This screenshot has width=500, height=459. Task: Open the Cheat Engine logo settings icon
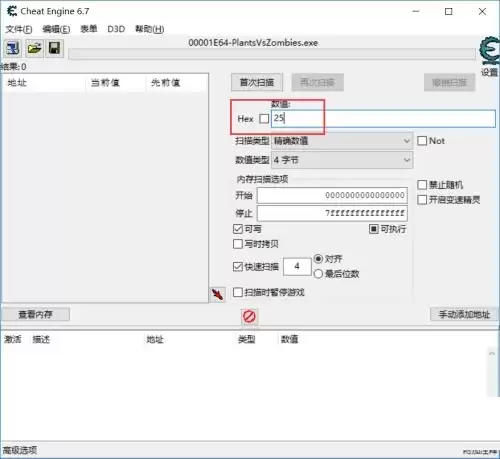pyautogui.click(x=490, y=51)
